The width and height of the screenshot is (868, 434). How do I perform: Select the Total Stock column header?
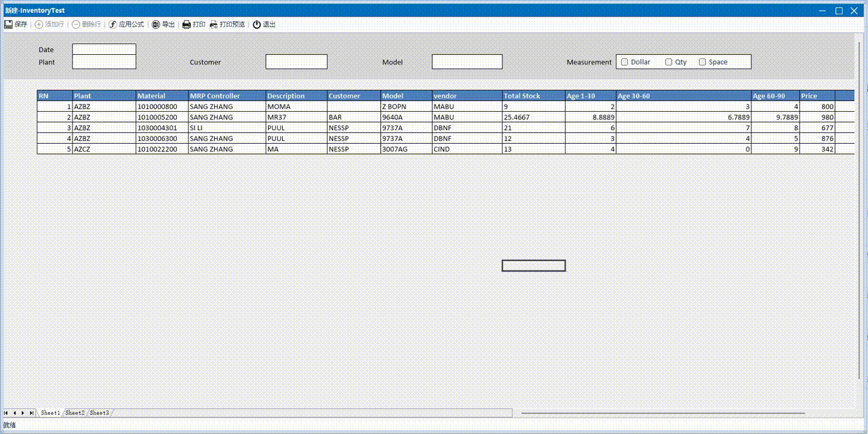tap(534, 96)
